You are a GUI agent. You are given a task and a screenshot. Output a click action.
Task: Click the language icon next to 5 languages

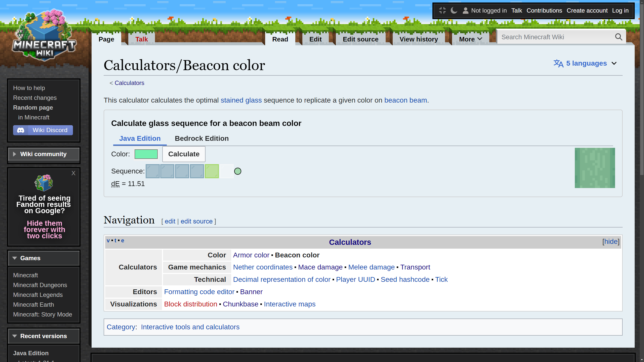558,63
